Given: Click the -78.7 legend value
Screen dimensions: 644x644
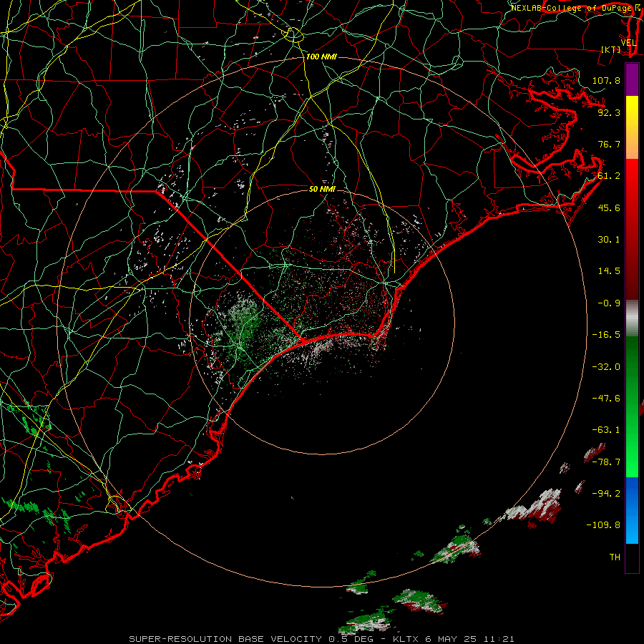Looking at the screenshot, I should point(606,462).
